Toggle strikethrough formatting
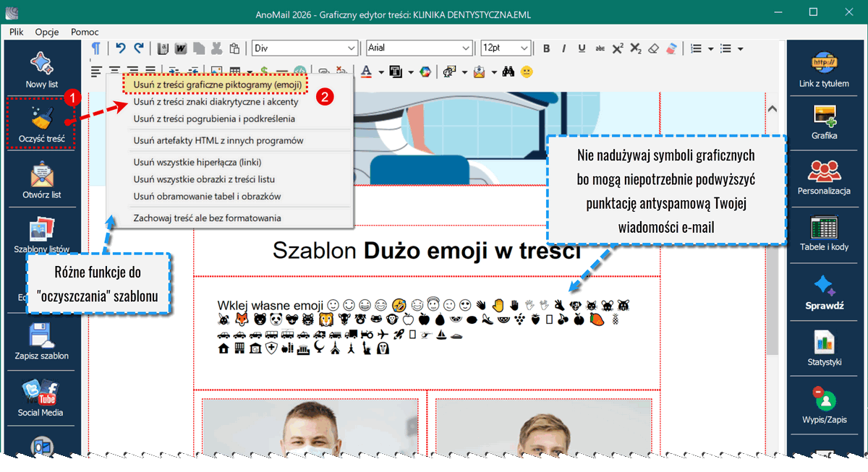 (x=600, y=48)
